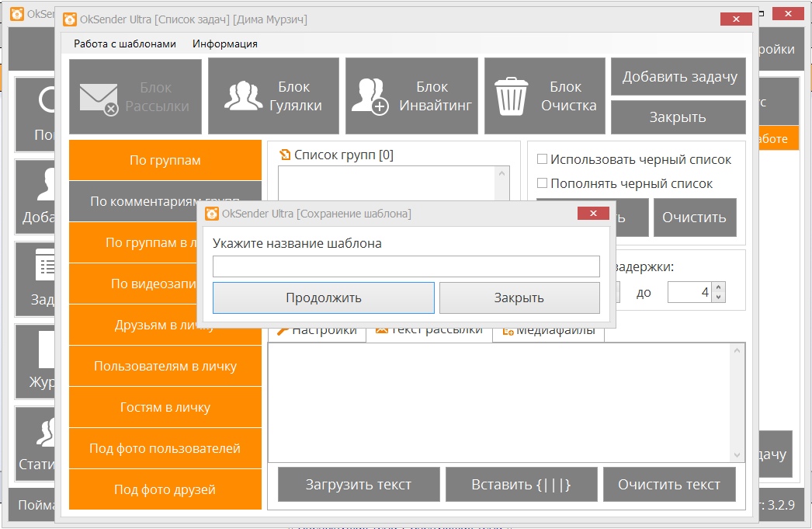
Task: Click the OkSender icon in the dialog title bar
Action: (x=210, y=214)
